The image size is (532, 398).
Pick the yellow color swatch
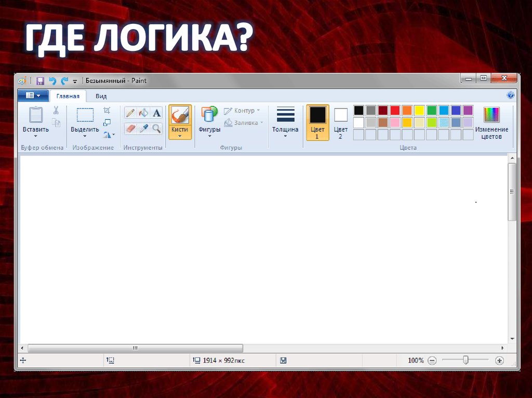pyautogui.click(x=419, y=110)
